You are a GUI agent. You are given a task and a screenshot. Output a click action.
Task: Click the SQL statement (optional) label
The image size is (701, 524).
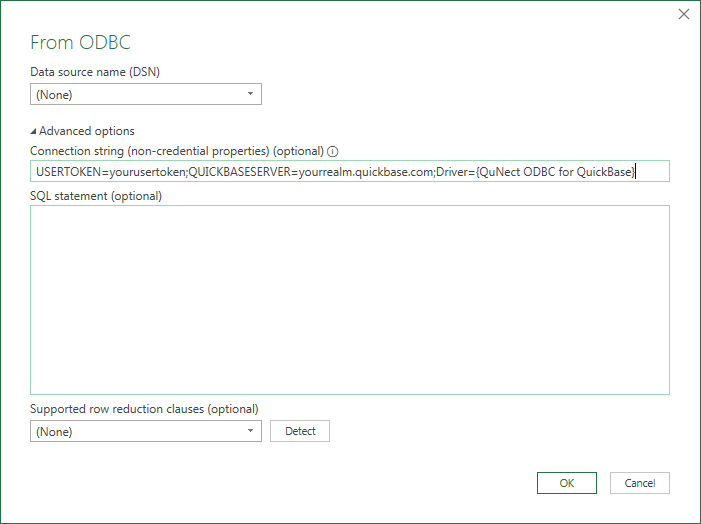[x=96, y=196]
